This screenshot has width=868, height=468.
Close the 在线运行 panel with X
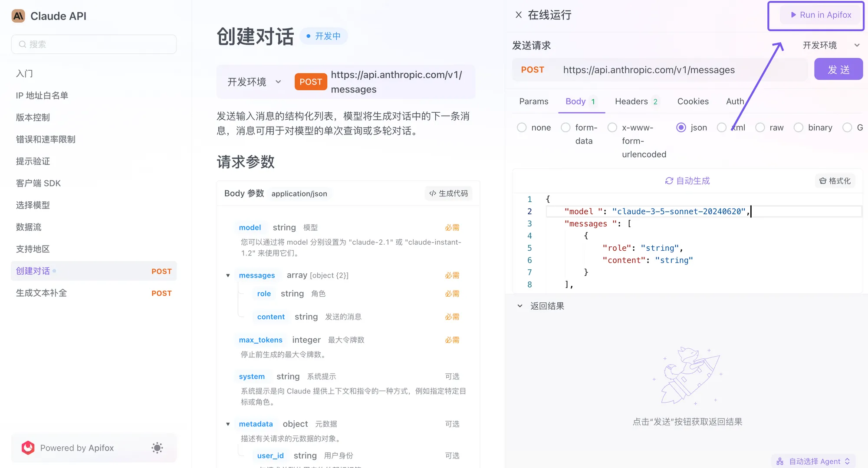[x=518, y=15]
